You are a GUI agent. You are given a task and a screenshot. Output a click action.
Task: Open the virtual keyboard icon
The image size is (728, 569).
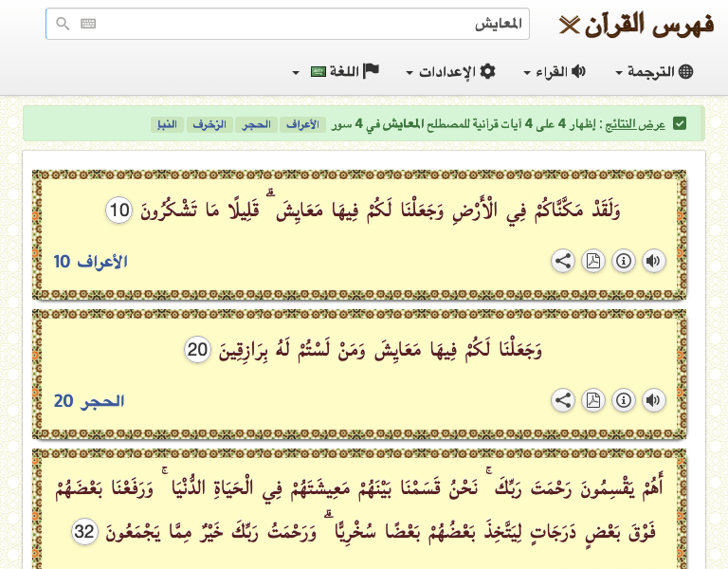coord(88,24)
